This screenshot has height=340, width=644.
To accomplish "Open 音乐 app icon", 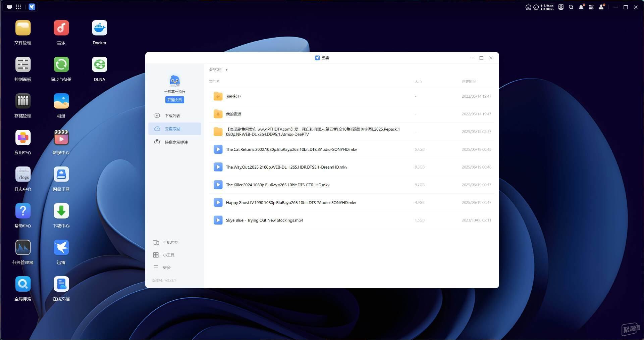I will click(x=61, y=28).
